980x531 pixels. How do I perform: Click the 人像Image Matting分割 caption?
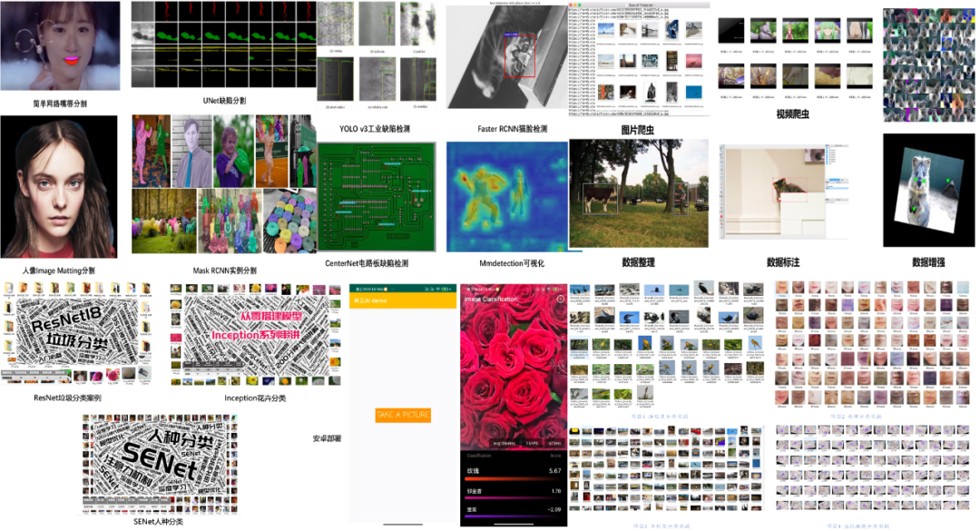coord(59,270)
